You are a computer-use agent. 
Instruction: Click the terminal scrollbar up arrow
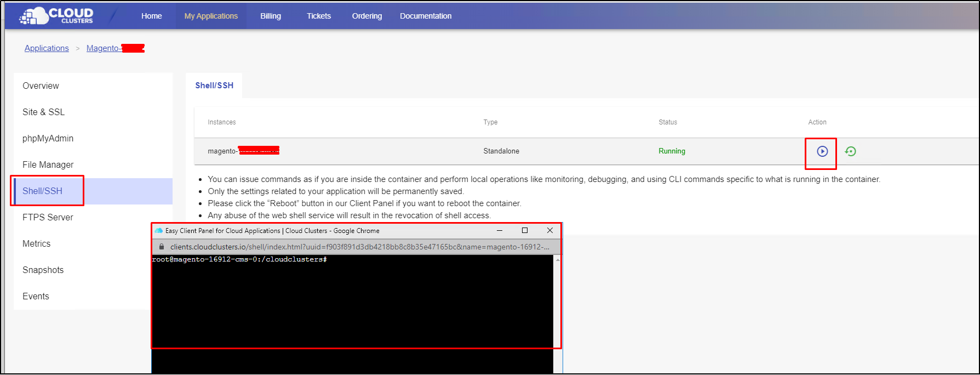click(x=558, y=260)
